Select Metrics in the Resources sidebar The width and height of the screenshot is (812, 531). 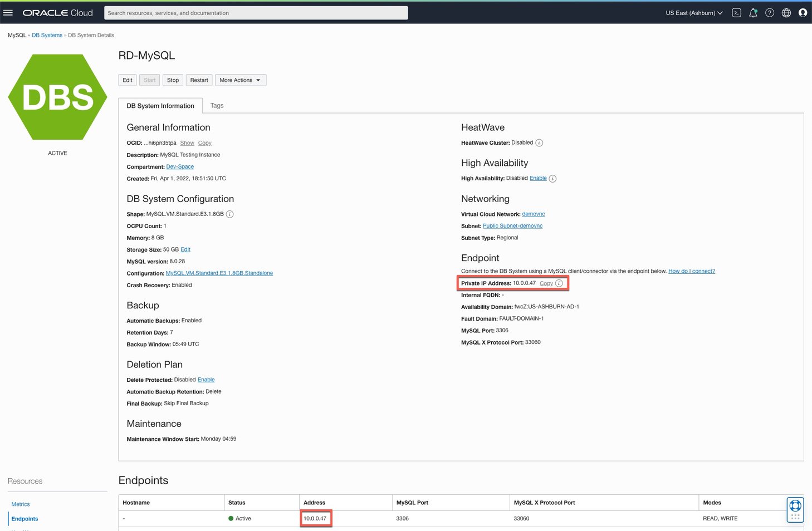pyautogui.click(x=21, y=504)
